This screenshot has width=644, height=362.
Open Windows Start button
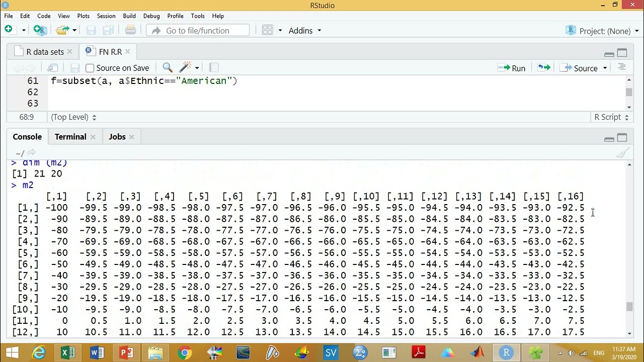point(12,352)
